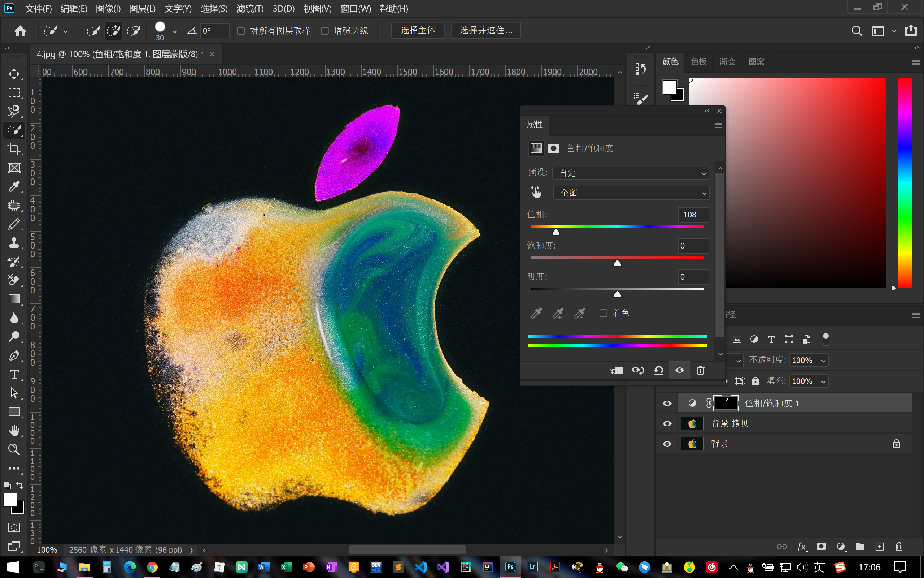The width and height of the screenshot is (924, 578).
Task: Select the mask view in Properties
Action: click(553, 148)
